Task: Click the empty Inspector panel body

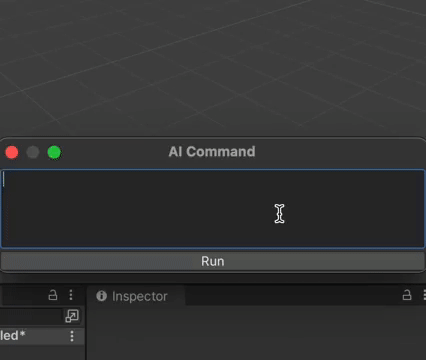Action: pyautogui.click(x=256, y=333)
